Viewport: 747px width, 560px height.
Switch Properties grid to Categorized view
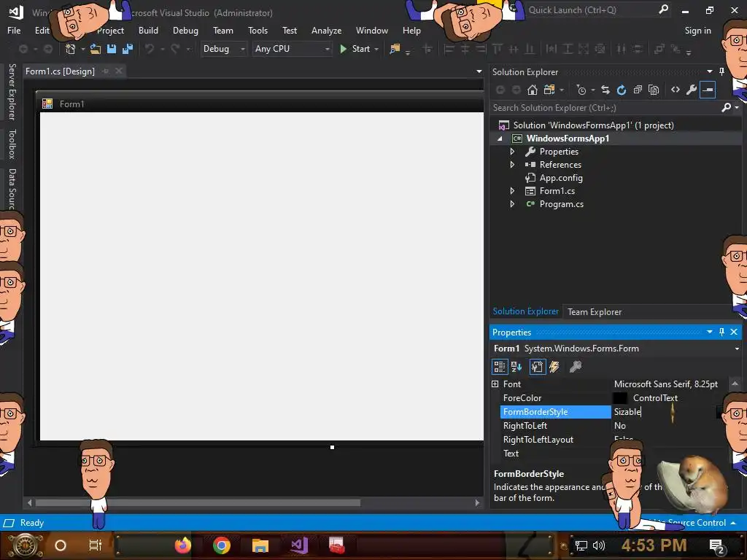pyautogui.click(x=499, y=367)
